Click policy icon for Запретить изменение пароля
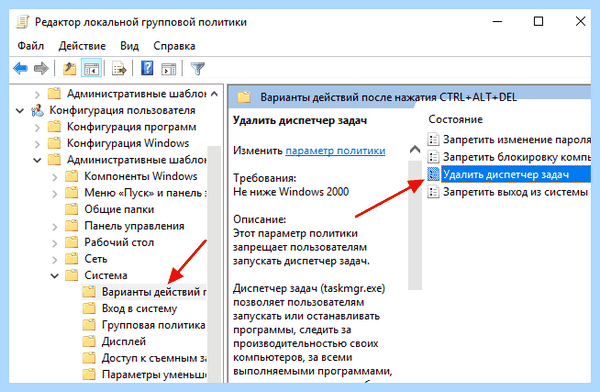 [x=433, y=139]
